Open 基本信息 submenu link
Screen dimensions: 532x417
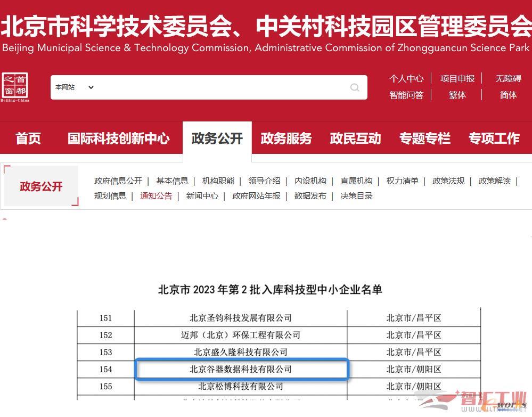point(172,181)
